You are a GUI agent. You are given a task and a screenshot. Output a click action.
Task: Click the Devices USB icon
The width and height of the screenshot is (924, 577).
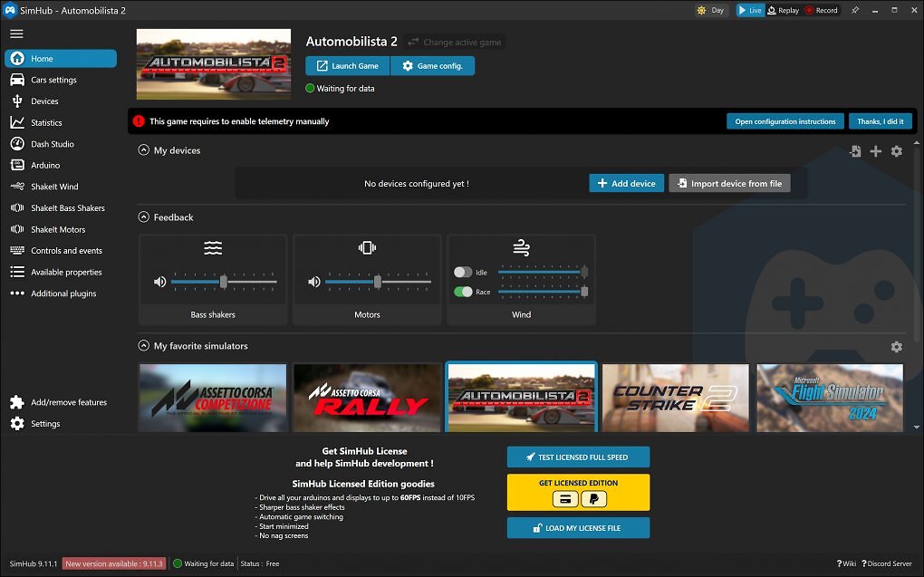(18, 101)
